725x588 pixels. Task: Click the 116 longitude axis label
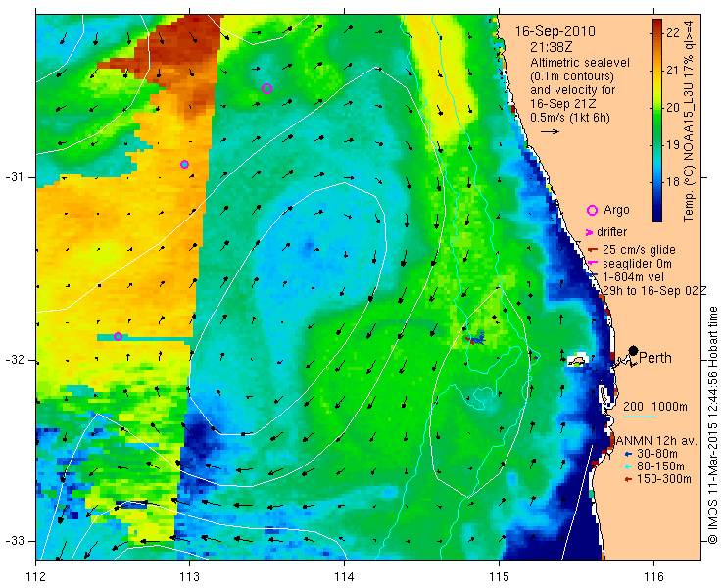click(653, 577)
